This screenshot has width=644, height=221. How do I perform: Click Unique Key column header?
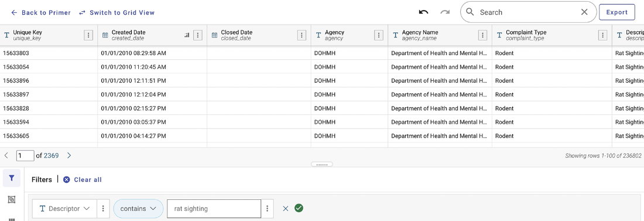tap(49, 35)
